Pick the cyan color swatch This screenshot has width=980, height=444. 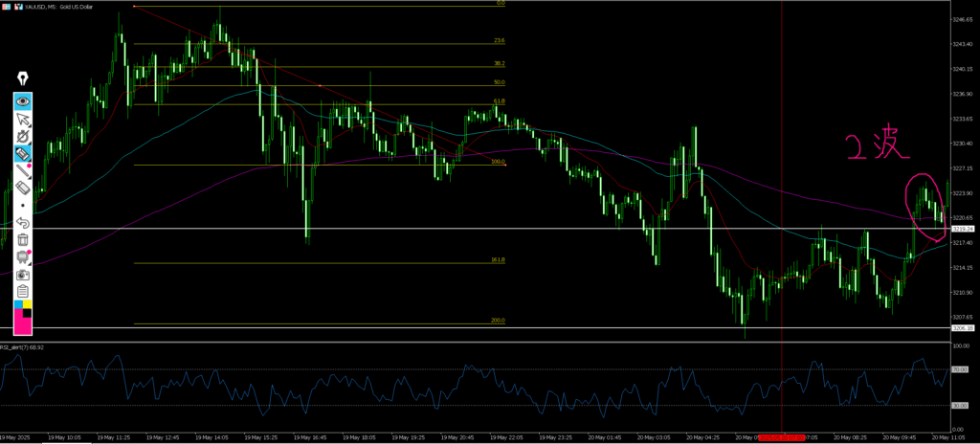(18, 304)
